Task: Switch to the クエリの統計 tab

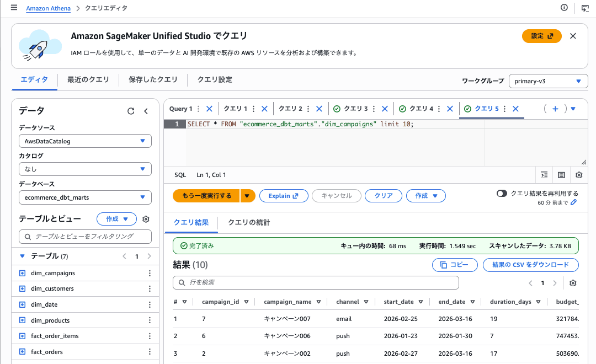Action: pyautogui.click(x=249, y=223)
